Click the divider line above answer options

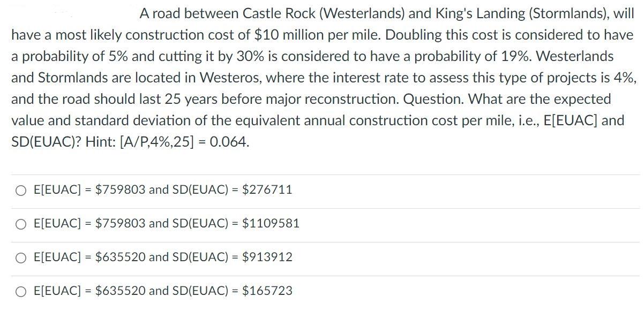(x=321, y=172)
